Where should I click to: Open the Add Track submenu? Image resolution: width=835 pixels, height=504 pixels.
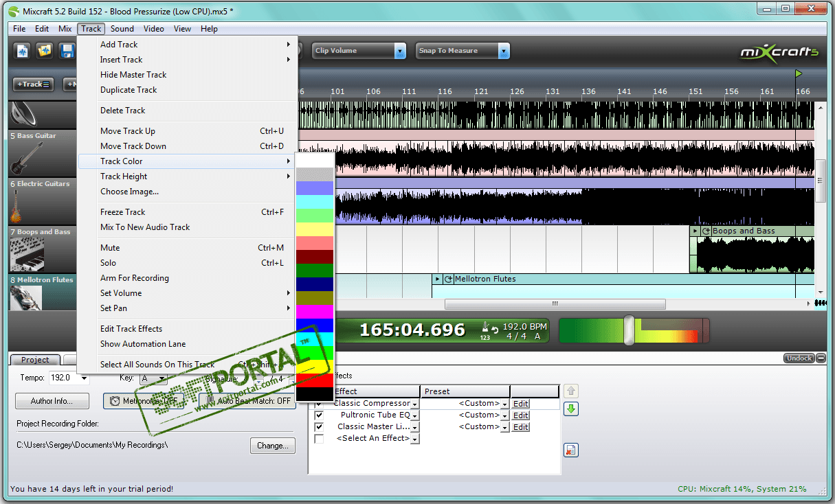tap(188, 45)
